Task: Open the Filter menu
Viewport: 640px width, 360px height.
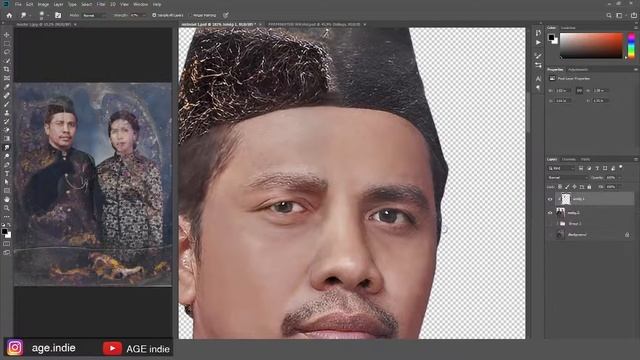Action: point(101,4)
